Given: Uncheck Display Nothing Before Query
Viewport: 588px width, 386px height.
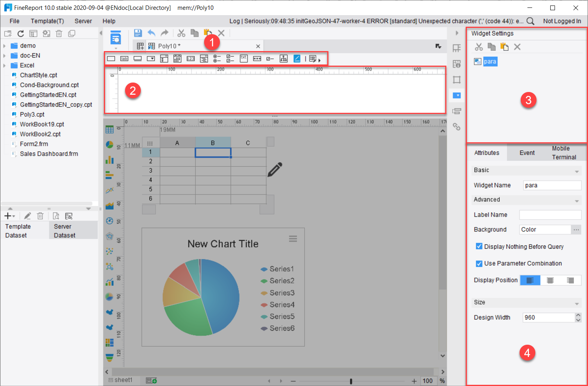Looking at the screenshot, I should pyautogui.click(x=479, y=246).
